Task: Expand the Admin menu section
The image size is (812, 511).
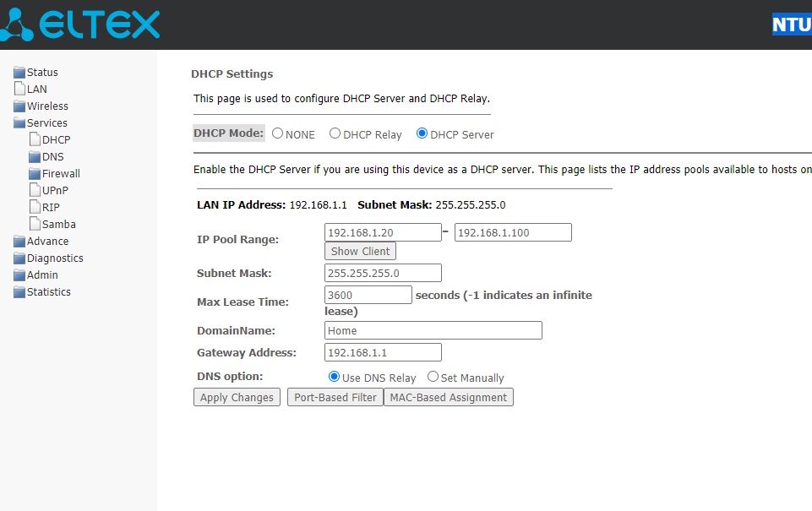Action: pos(42,275)
